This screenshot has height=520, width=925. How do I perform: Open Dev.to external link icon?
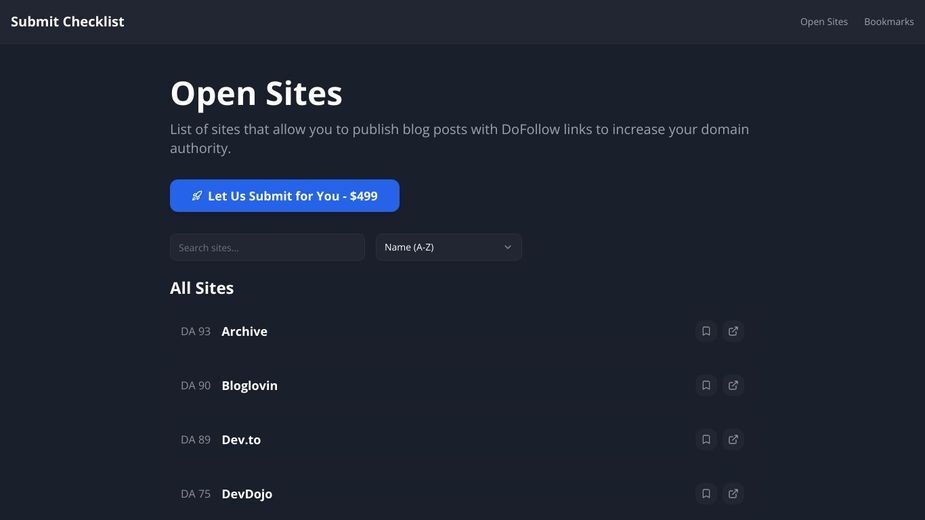[733, 440]
